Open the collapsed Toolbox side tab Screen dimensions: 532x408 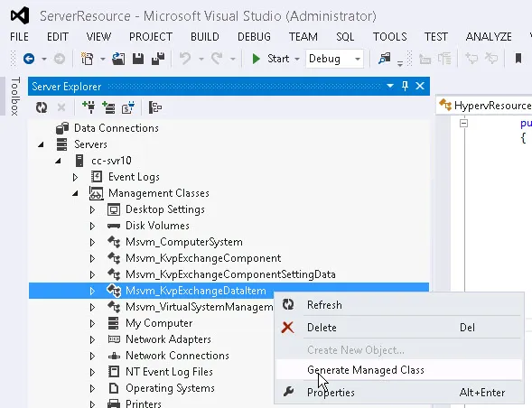pos(15,97)
